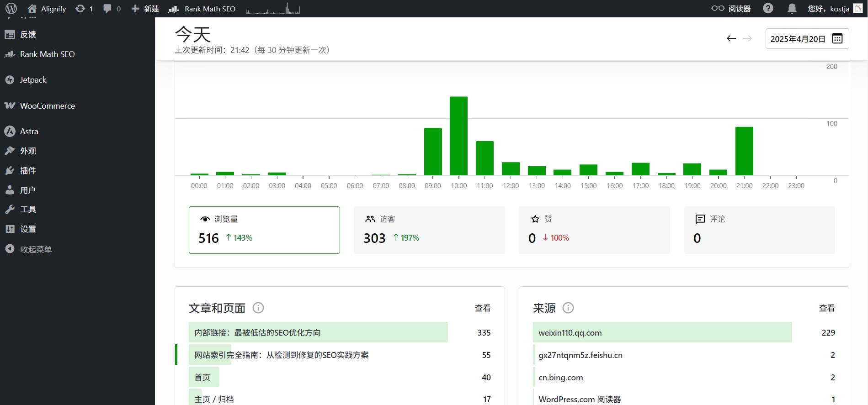The width and height of the screenshot is (868, 405).
Task: Click 查看 in 文章和页面 panel
Action: [x=483, y=308]
